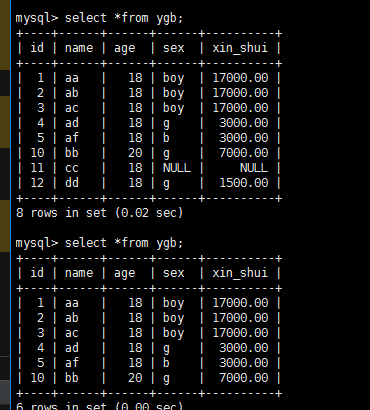Click name 'aa' in the 6-row table
This screenshot has height=410, width=370.
tap(72, 303)
